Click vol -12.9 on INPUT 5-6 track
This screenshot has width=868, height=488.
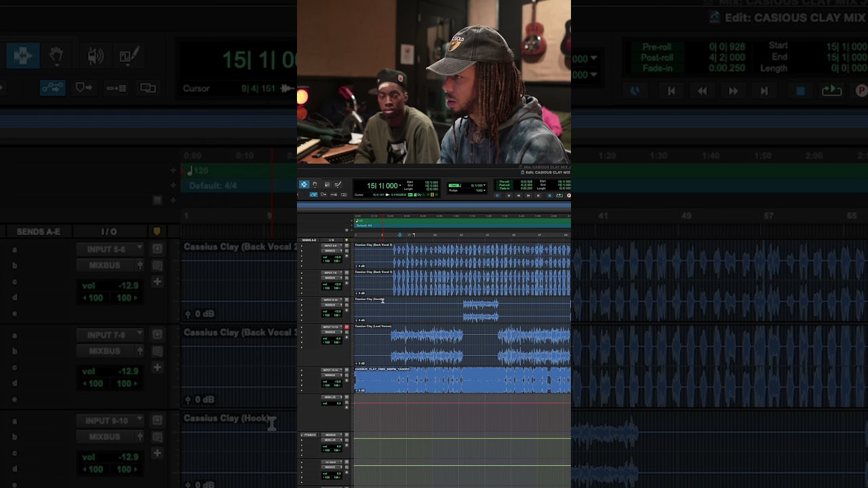coord(332,258)
